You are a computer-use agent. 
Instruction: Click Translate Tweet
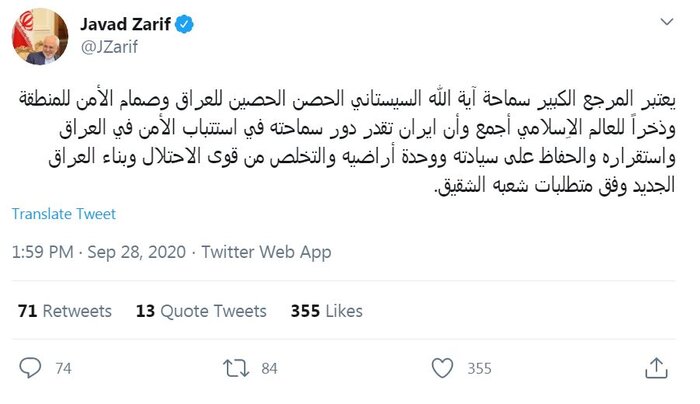coord(64,214)
